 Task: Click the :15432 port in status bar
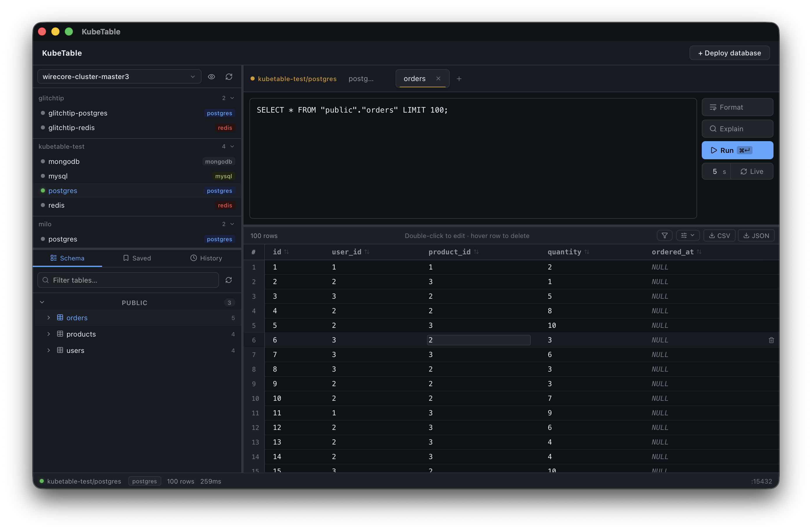tap(761, 481)
